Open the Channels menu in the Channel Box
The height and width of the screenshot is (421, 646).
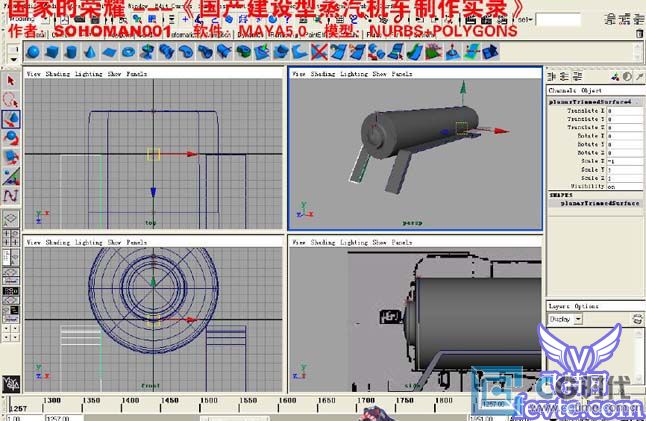562,90
